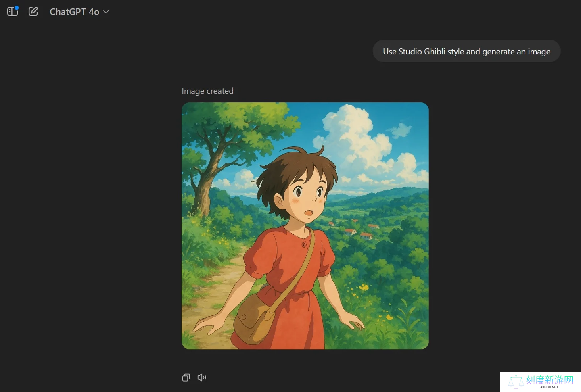Click the 刻度新游网 watermark text
Screen dimensions: 581x392
pos(549,380)
